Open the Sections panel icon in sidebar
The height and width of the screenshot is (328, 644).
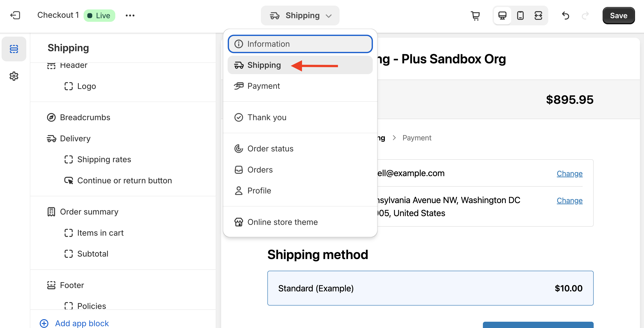click(x=14, y=49)
